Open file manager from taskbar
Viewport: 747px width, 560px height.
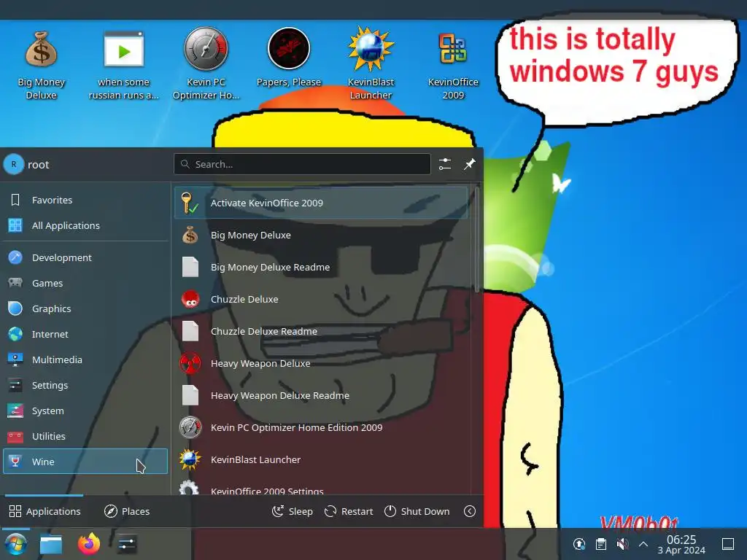(51, 544)
